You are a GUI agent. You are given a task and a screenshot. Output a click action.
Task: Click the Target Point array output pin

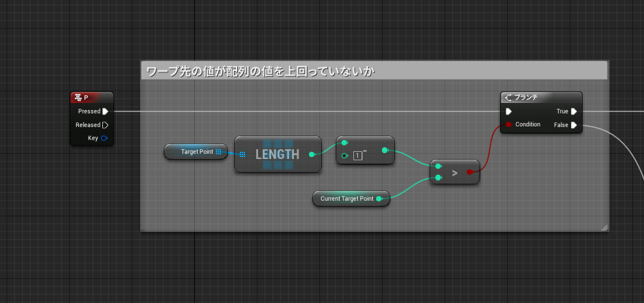pos(218,152)
